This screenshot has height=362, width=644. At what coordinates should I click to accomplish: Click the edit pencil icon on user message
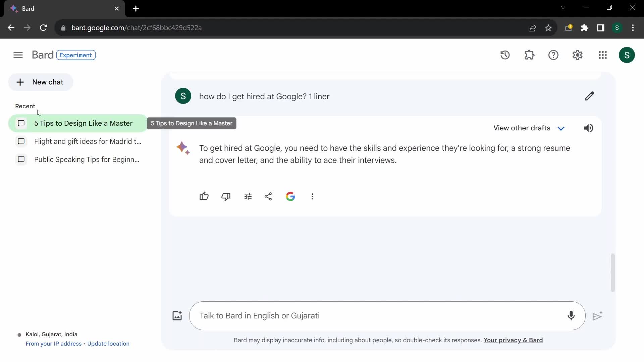589,96
